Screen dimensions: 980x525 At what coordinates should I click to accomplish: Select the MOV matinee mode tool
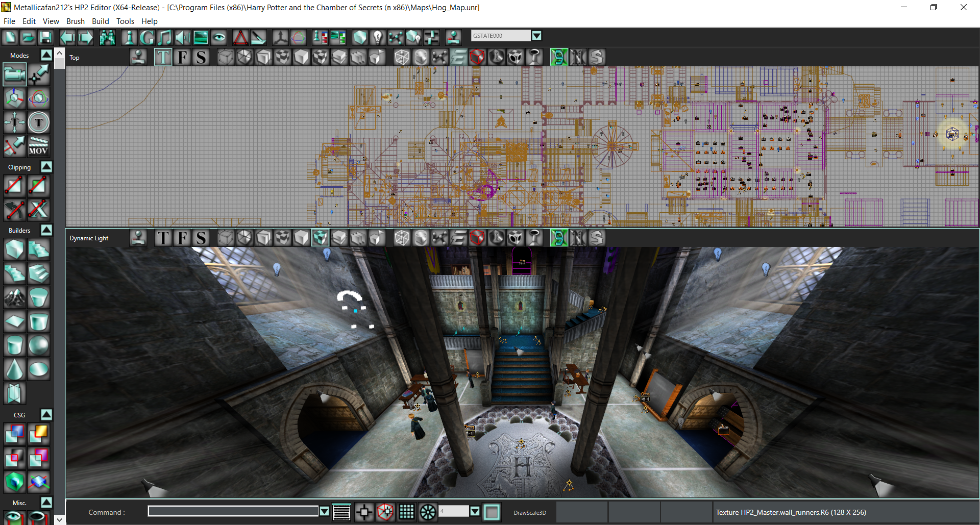[x=38, y=146]
